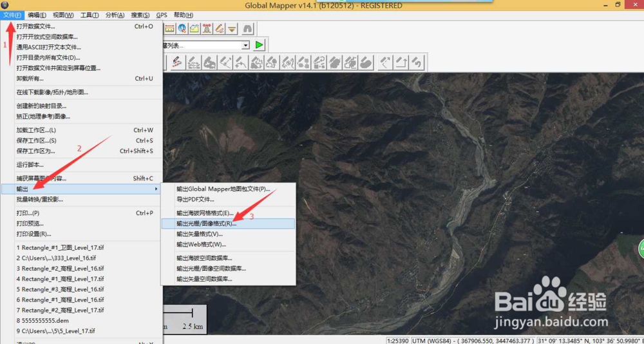Open the GPS menu
Screen dimensions: 644x344
[x=162, y=15]
